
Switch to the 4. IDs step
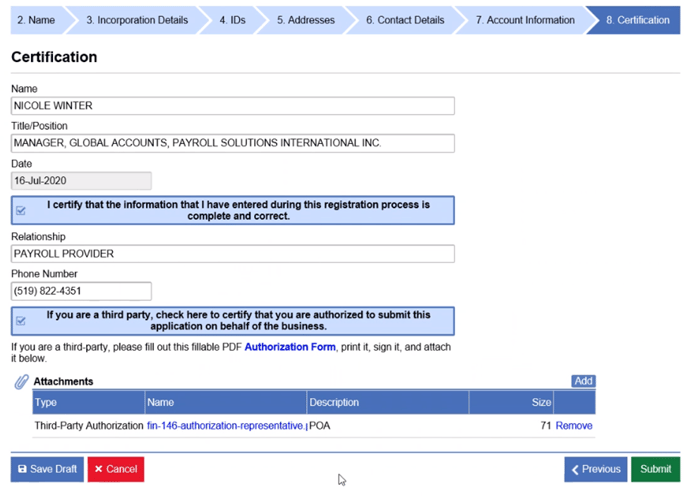click(x=231, y=20)
